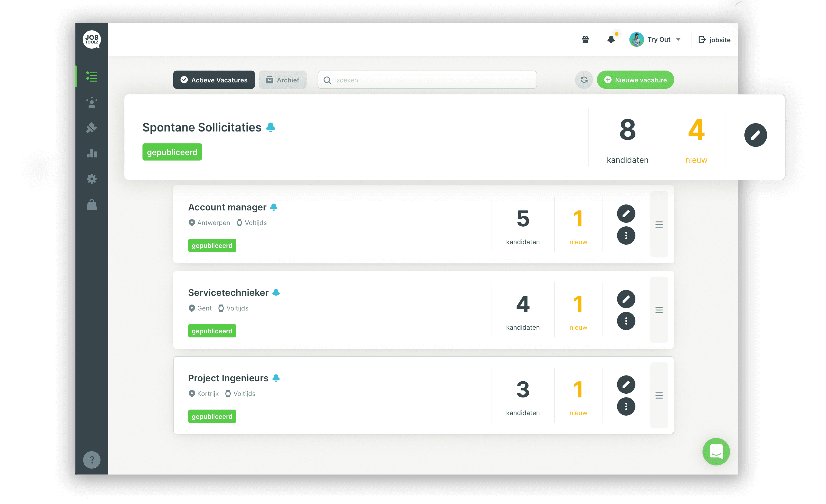Image resolution: width=826 pixels, height=504 pixels.
Task: Click the refresh vacancies icon button
Action: point(584,80)
